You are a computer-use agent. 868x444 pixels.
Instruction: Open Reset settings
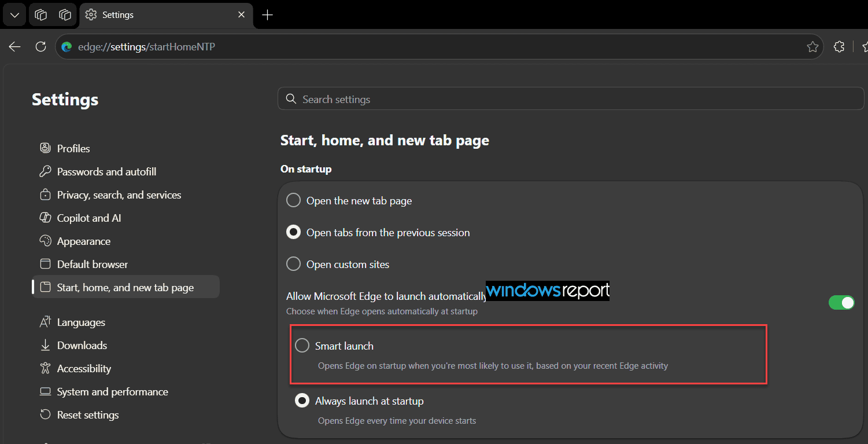click(126, 415)
